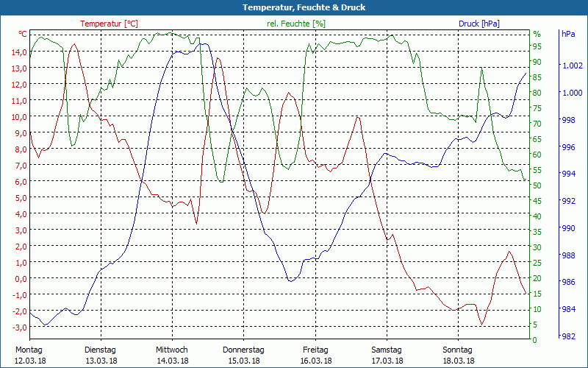Click the 14,0 tick on the temperature axis
The image size is (588, 368).
pyautogui.click(x=18, y=52)
